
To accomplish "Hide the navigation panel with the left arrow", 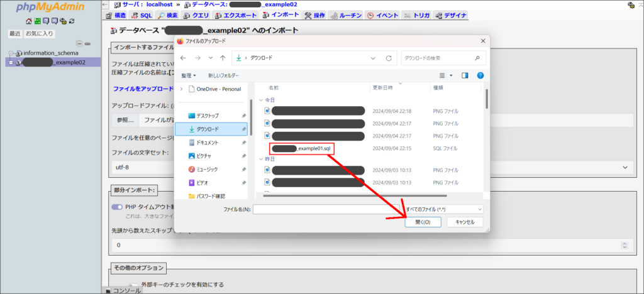I will click(x=105, y=4).
